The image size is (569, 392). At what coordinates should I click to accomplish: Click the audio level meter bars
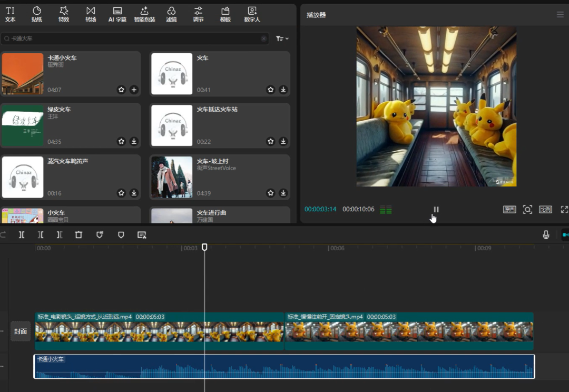(x=386, y=210)
